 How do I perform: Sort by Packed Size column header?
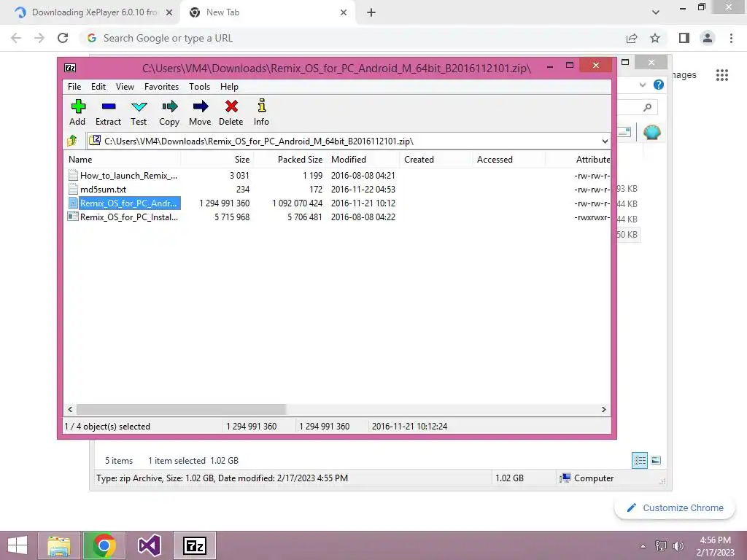[290, 160]
